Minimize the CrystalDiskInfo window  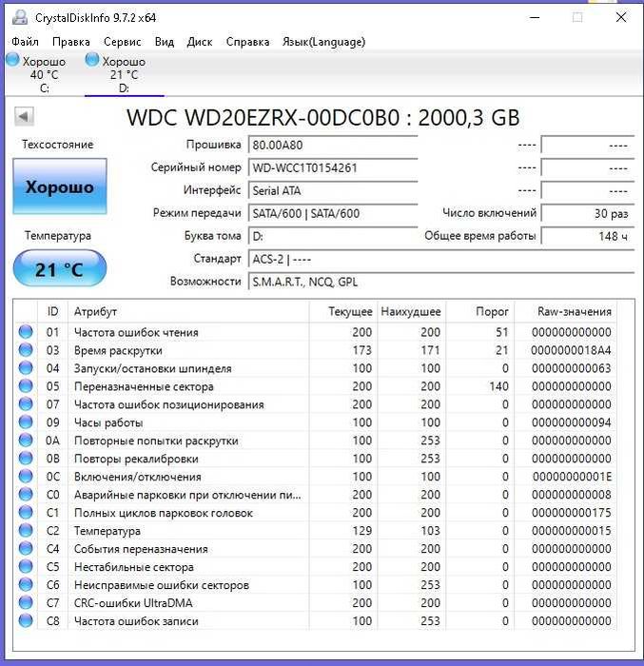click(535, 17)
